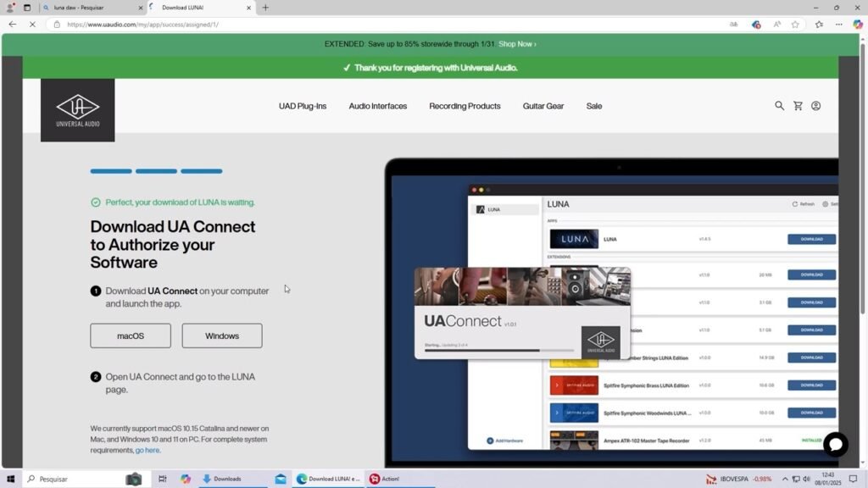Select the 'Download LUNA!' browser tab

pos(201,8)
